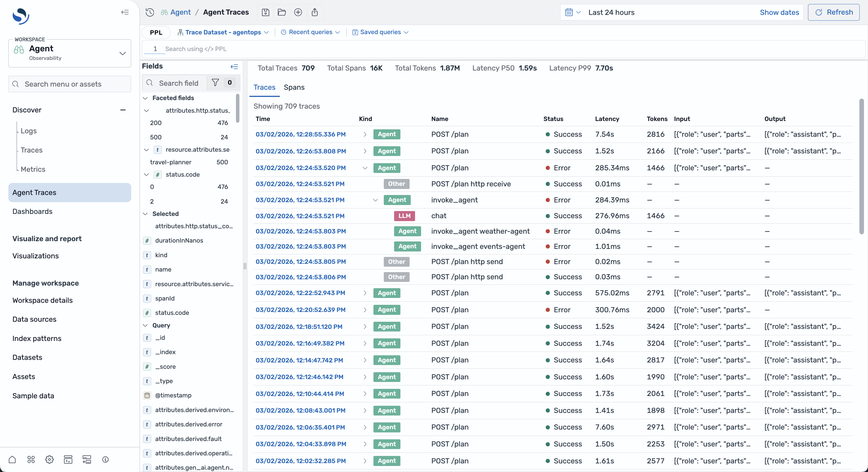Expand the Recent queries dropdown

[x=310, y=32]
